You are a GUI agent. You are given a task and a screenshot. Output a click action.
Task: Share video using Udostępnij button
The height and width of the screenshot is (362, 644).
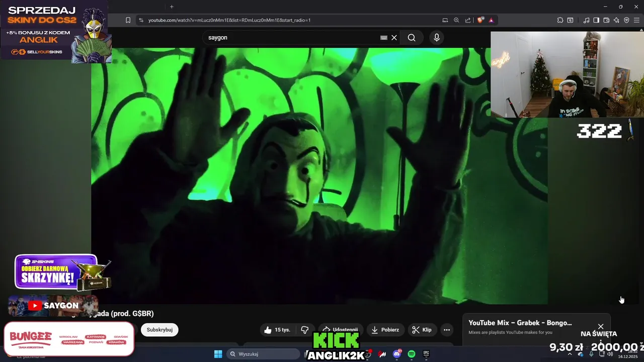[341, 330]
